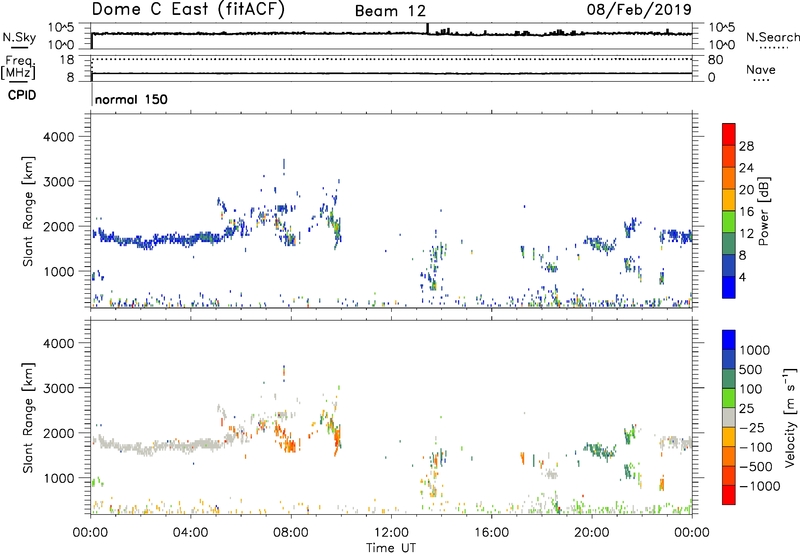The height and width of the screenshot is (554, 800).
Task: Click the "12" power colorbar label
Action: (x=746, y=234)
